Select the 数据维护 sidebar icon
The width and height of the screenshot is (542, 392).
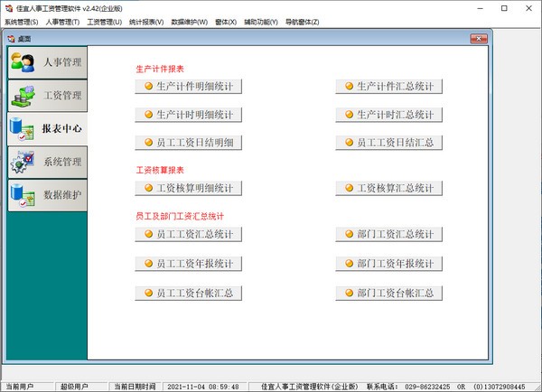(x=22, y=195)
